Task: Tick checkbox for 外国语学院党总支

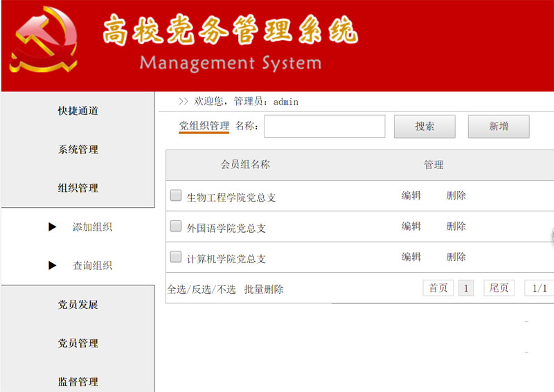Action: coord(176,226)
